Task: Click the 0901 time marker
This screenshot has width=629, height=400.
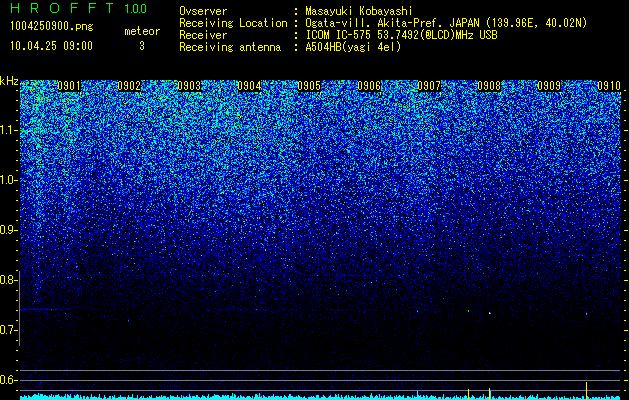Action: (69, 86)
